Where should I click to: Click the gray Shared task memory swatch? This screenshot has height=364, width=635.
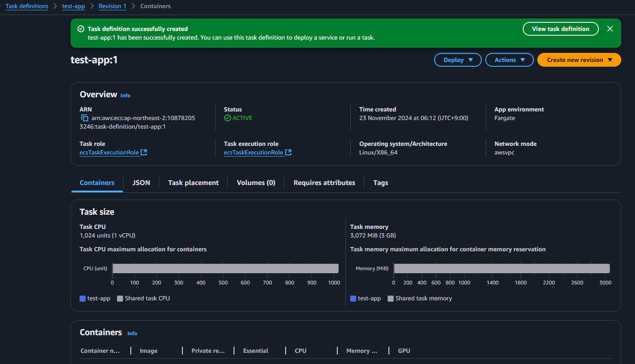tap(391, 299)
